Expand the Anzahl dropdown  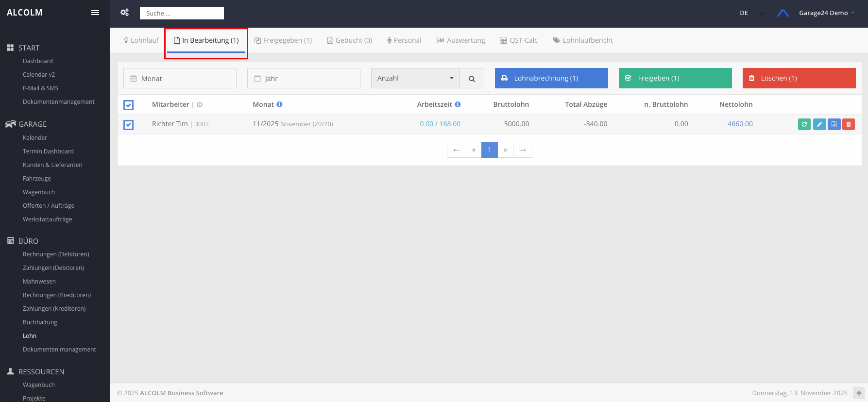coord(415,79)
